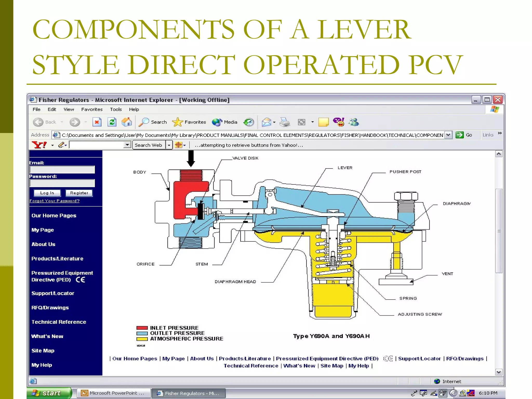
Task: Open RFQ/Drawings in the sidebar
Action: tap(50, 308)
